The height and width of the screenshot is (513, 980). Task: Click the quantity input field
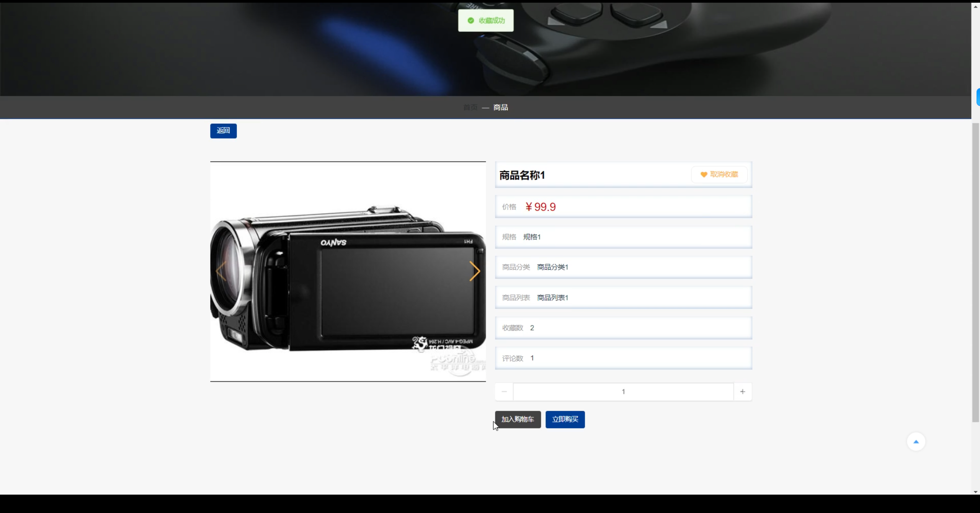(x=623, y=392)
